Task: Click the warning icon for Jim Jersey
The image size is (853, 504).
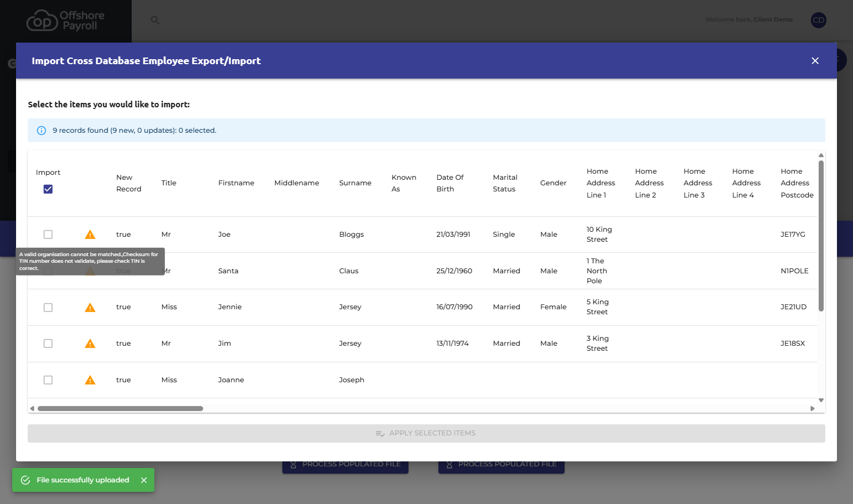Action: point(90,344)
